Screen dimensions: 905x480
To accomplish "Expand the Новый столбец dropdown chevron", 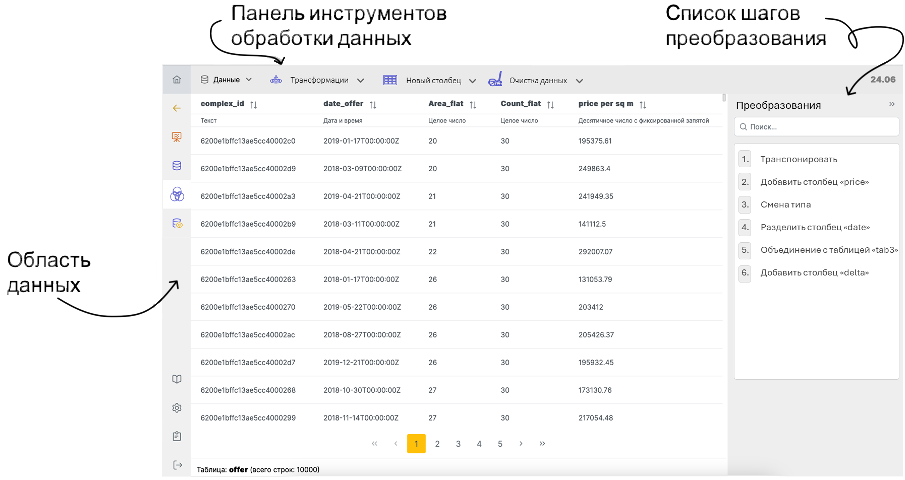I will click(x=472, y=81).
